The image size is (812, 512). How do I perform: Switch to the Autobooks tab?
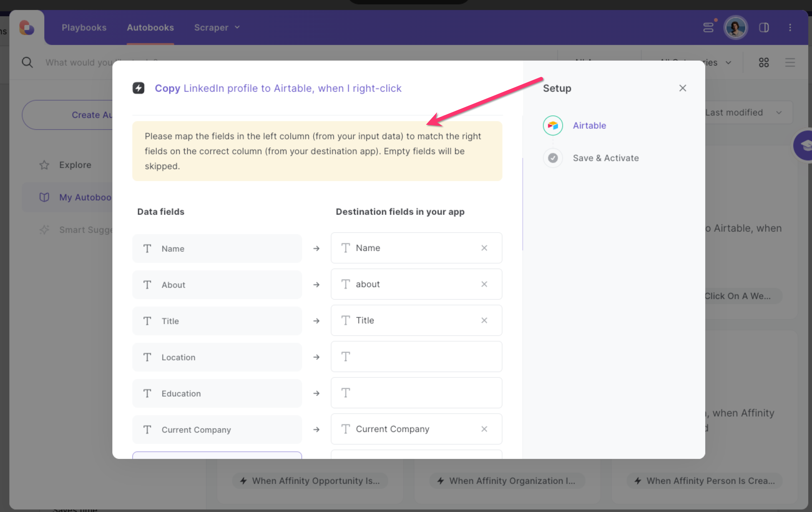(x=150, y=28)
